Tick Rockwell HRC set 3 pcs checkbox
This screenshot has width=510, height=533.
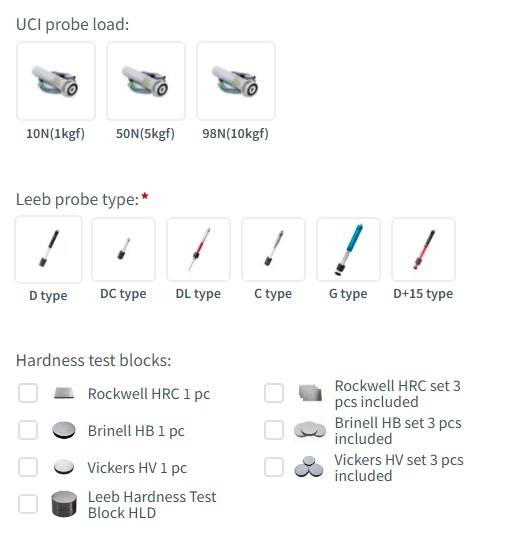[x=274, y=393]
